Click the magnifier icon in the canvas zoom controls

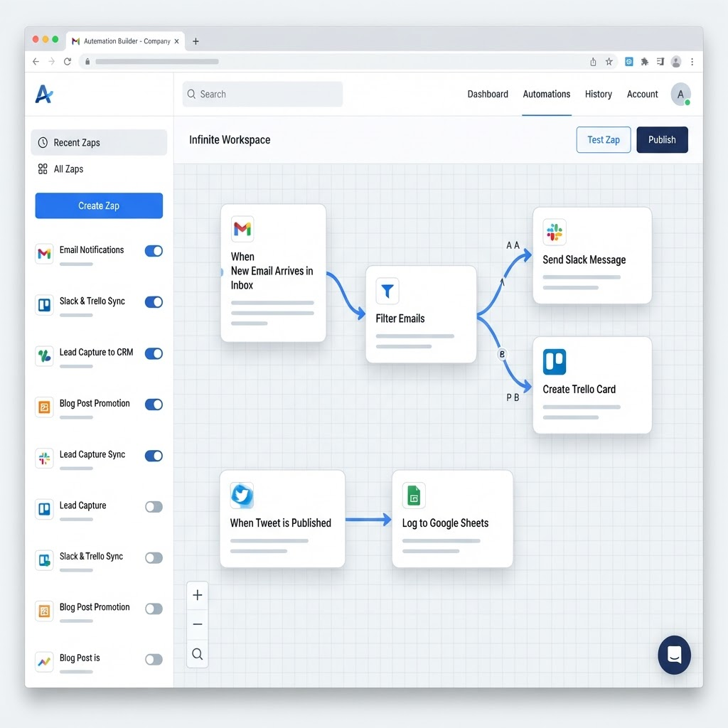coord(198,654)
